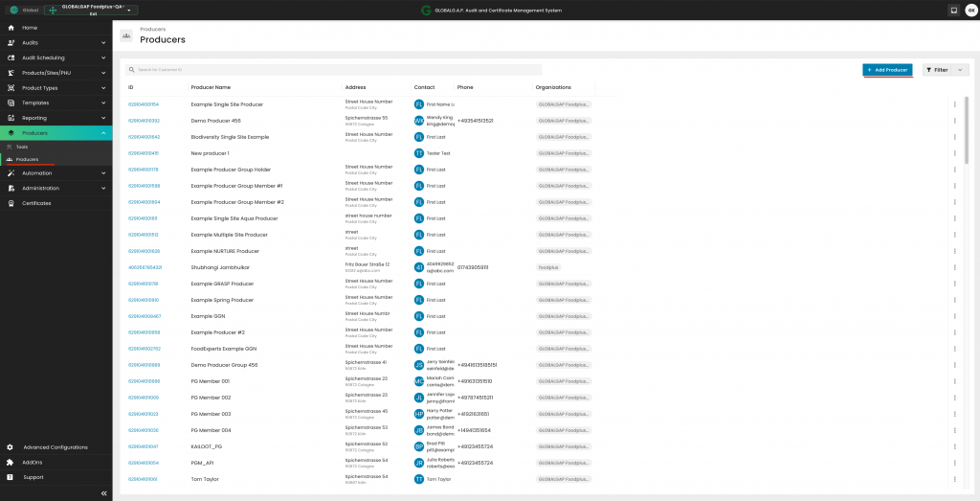This screenshot has height=501, width=980.
Task: Click kebab menu for Tom Taylor row
Action: (954, 479)
